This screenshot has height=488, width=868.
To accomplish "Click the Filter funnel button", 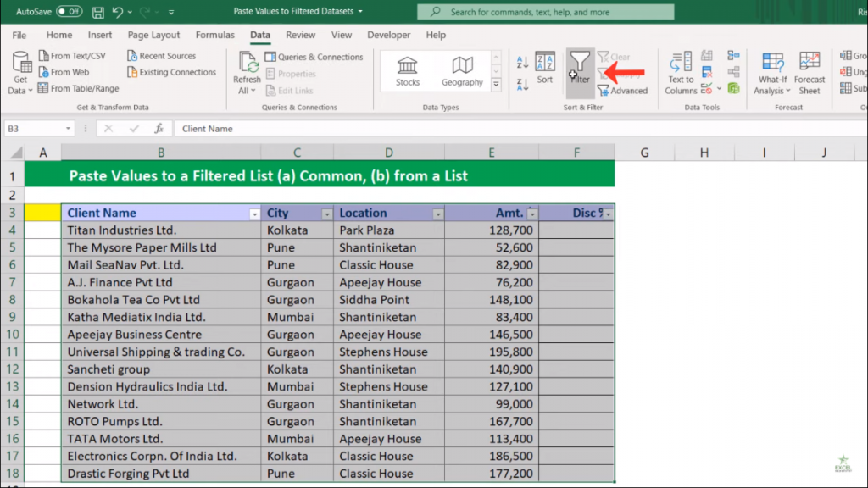I will pyautogui.click(x=580, y=67).
